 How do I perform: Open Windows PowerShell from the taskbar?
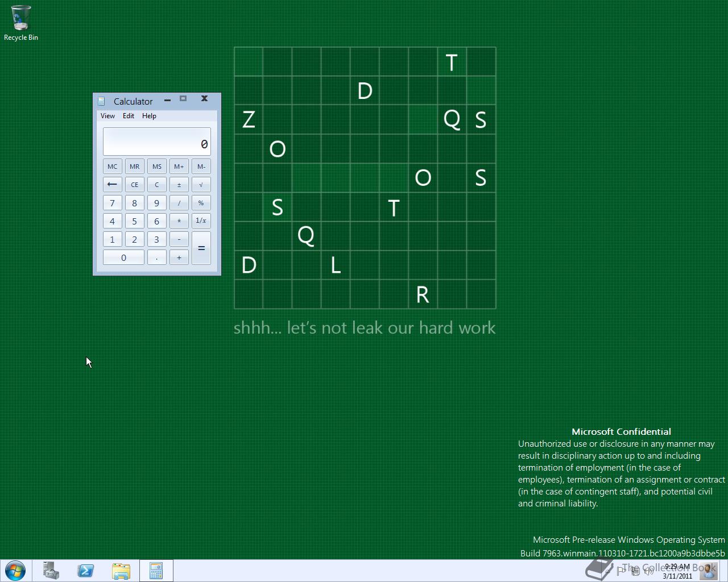[x=86, y=571]
